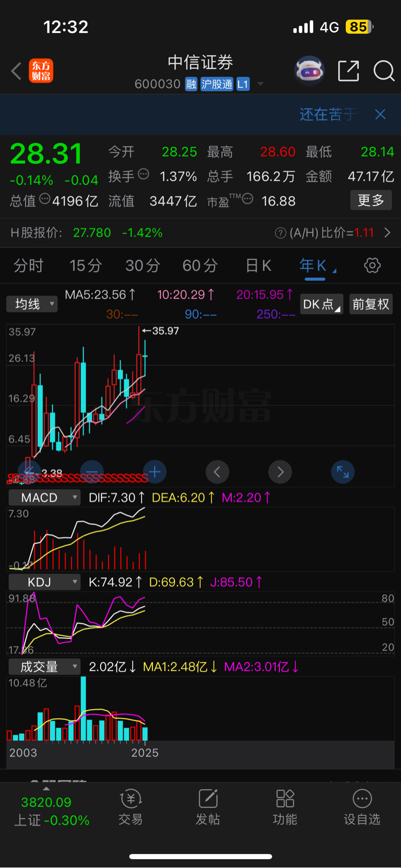Open the DK点 dropdown
401x868 pixels.
coord(321,304)
